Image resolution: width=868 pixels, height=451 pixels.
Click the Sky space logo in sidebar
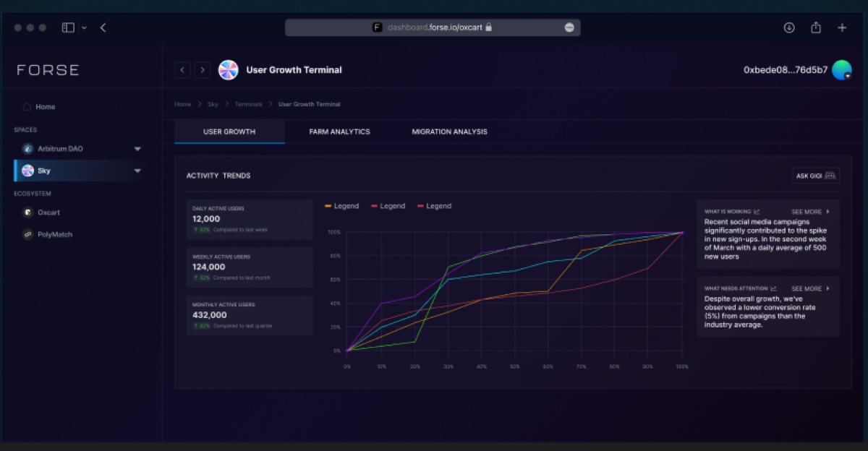27,171
